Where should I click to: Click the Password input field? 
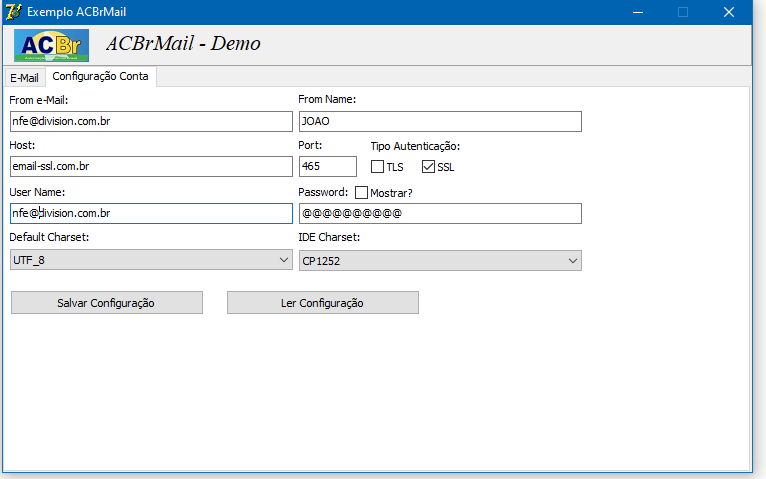pyautogui.click(x=440, y=213)
